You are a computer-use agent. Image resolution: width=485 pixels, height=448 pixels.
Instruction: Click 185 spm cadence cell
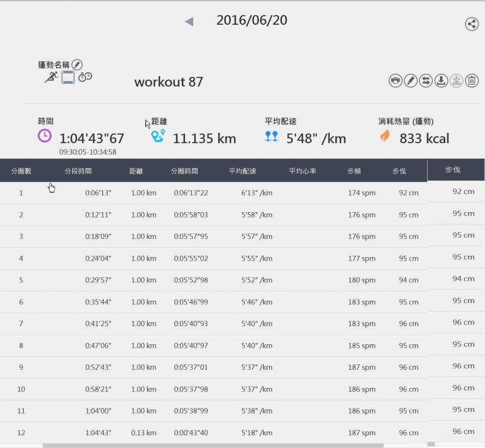coord(361,346)
